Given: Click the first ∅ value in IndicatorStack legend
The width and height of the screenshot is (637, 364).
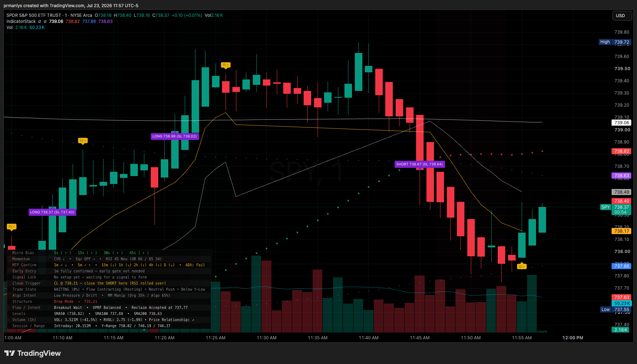Looking at the screenshot, I should 40,21.
